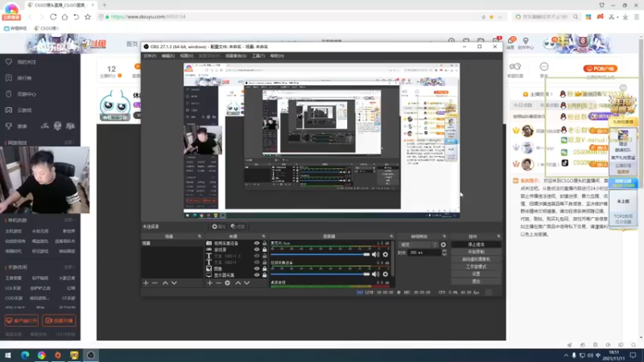Click 开始录制 start recording button
The width and height of the screenshot is (644, 362).
pos(476,252)
